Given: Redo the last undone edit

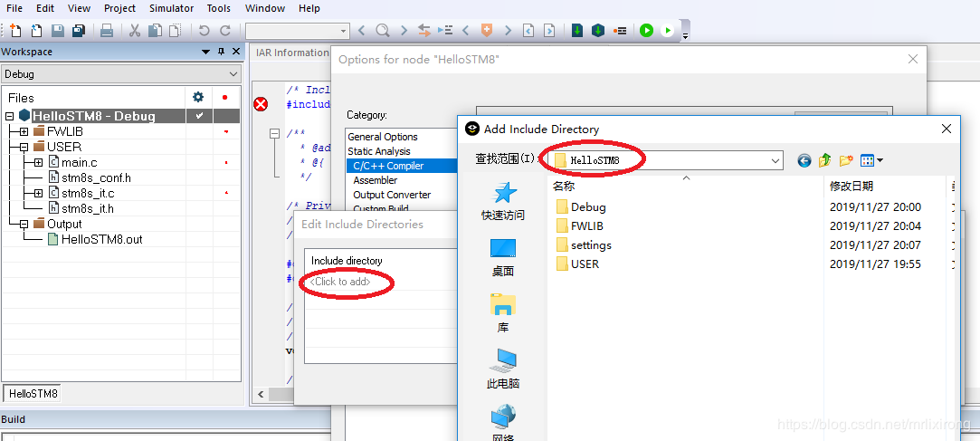Looking at the screenshot, I should tap(225, 30).
